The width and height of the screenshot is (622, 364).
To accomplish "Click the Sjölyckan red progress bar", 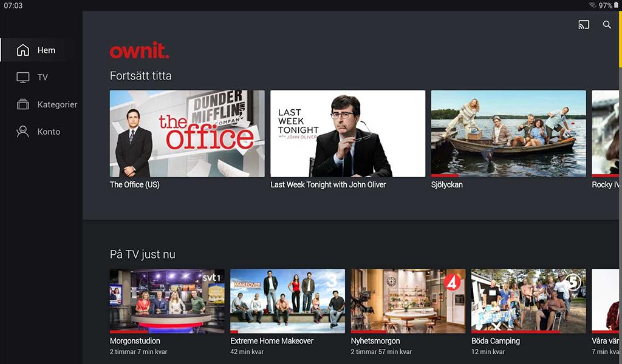I will (x=445, y=175).
